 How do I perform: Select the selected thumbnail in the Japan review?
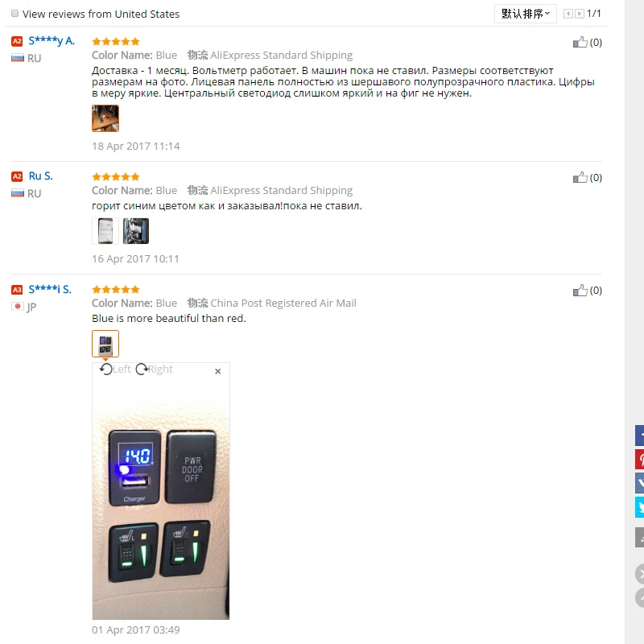pyautogui.click(x=105, y=344)
